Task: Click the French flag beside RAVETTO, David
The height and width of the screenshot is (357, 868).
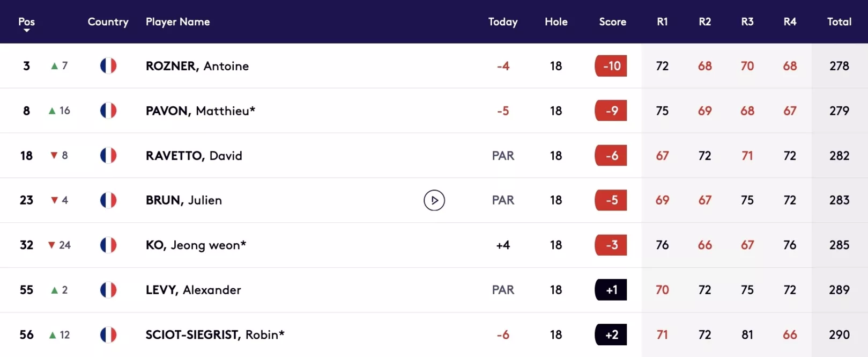Action: [108, 155]
